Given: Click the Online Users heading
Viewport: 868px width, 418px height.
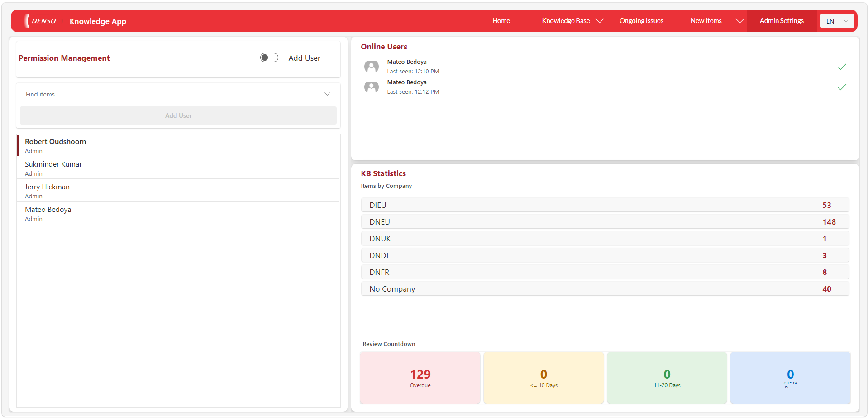Looking at the screenshot, I should pyautogui.click(x=384, y=47).
